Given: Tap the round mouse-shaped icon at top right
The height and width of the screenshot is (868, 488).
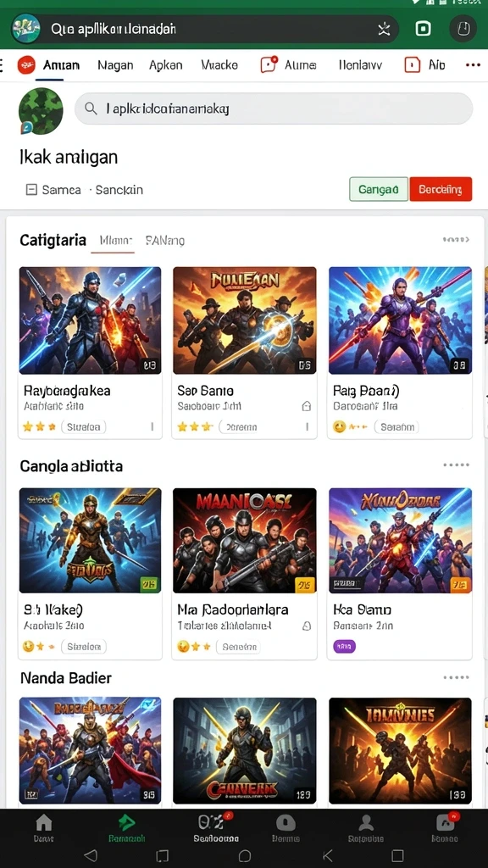Looking at the screenshot, I should (463, 29).
